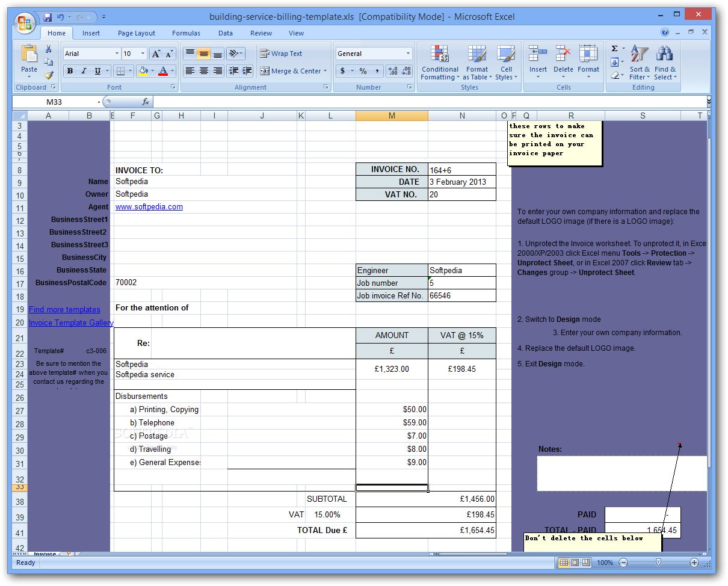Click the insert function fx icon

tap(145, 102)
